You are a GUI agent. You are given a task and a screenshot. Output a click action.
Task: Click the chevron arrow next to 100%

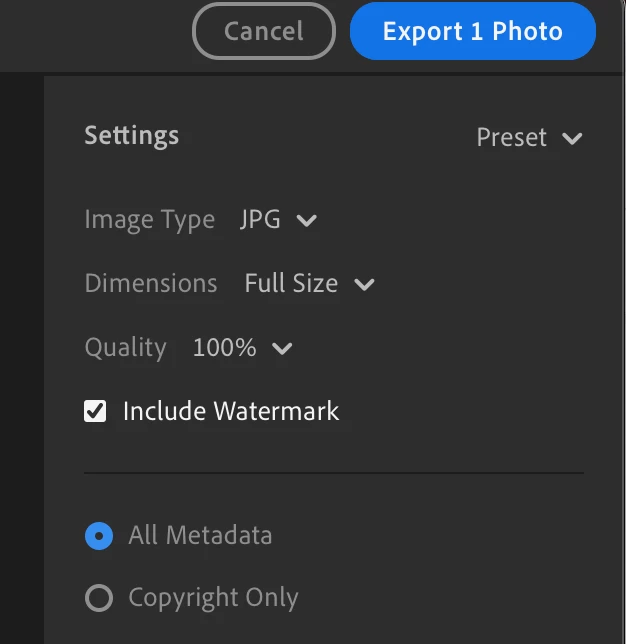(x=283, y=349)
